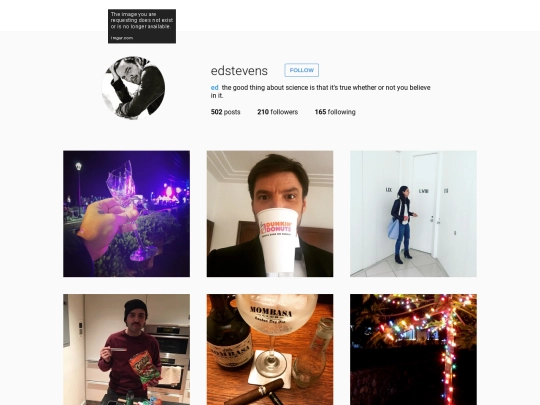Screen dimensions: 540x405
Task: Open the Dunkin' Donuts cup selfie post
Action: pyautogui.click(x=270, y=214)
